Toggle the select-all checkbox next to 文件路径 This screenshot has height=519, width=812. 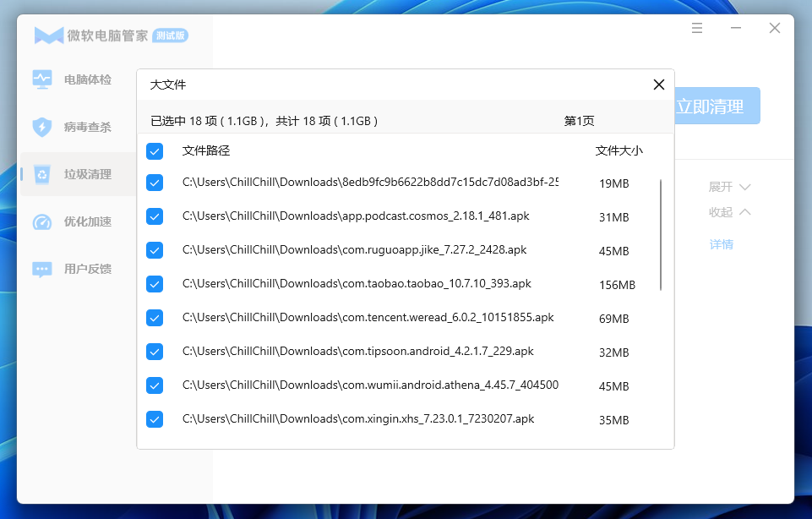155,151
